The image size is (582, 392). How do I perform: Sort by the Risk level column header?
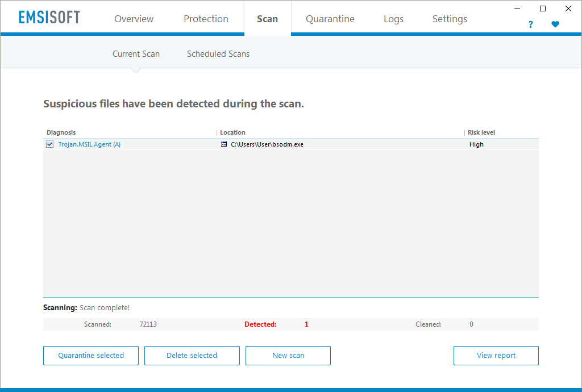pos(481,132)
